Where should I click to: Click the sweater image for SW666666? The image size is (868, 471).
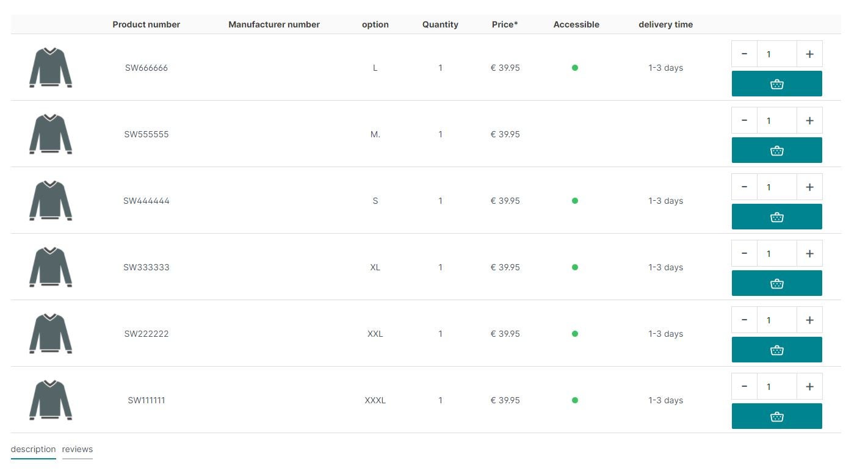click(51, 68)
